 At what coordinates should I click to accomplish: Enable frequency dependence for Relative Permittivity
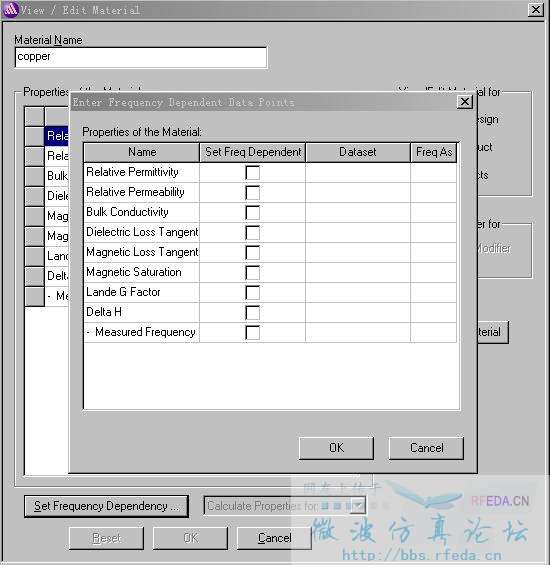pos(252,173)
